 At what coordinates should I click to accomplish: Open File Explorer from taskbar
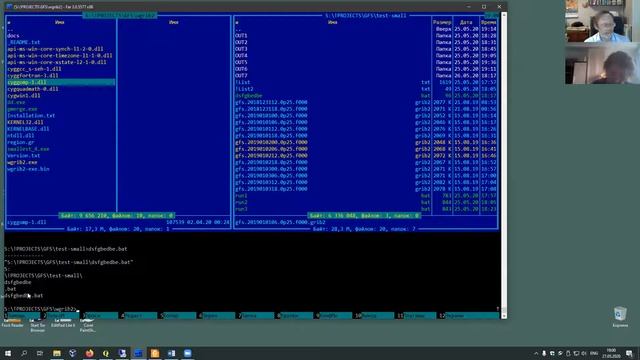pos(57,353)
